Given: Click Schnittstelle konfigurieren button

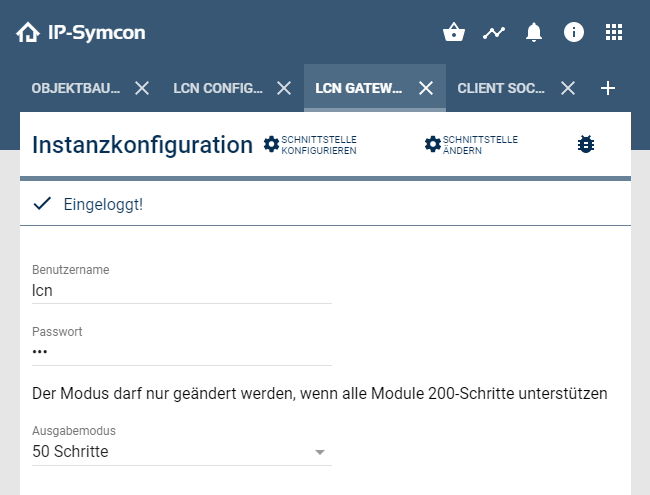Looking at the screenshot, I should [x=310, y=145].
